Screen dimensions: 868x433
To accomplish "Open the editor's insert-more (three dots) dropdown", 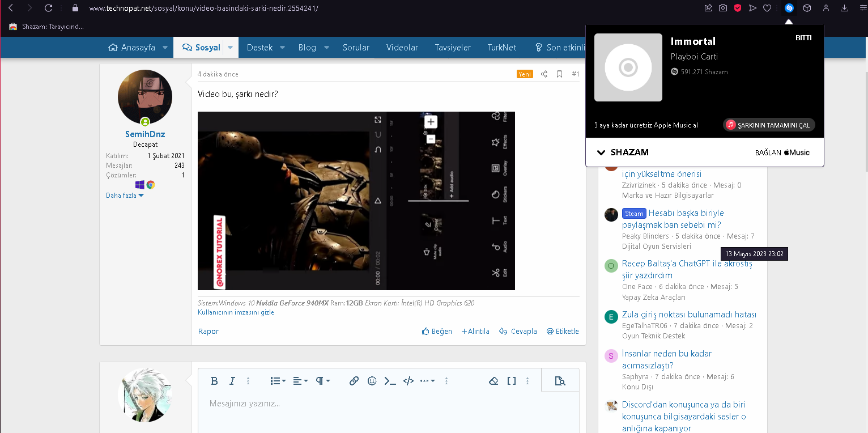I will click(x=427, y=381).
